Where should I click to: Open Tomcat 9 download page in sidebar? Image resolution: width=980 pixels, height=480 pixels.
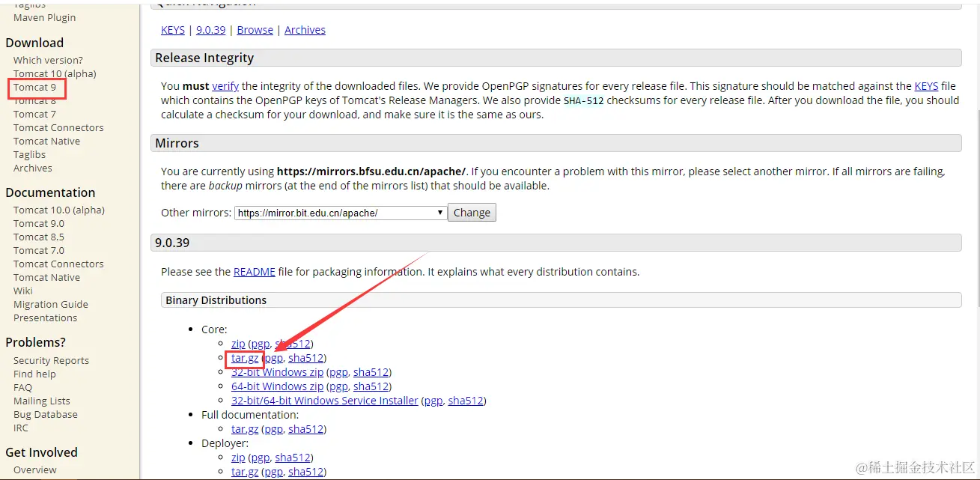(34, 88)
